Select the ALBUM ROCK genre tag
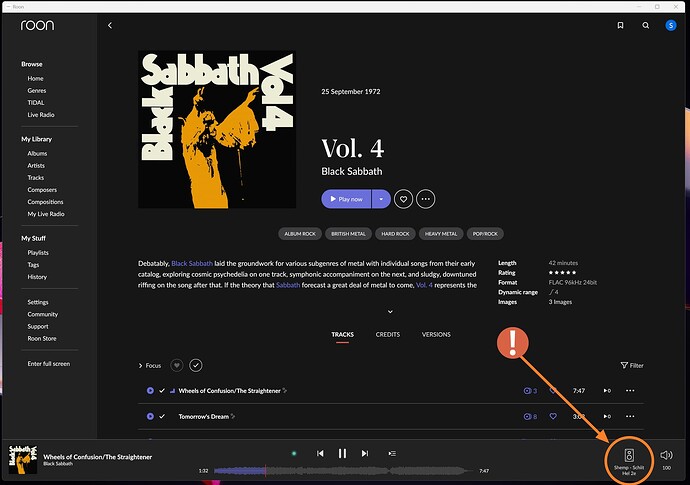This screenshot has width=690, height=485. click(300, 234)
